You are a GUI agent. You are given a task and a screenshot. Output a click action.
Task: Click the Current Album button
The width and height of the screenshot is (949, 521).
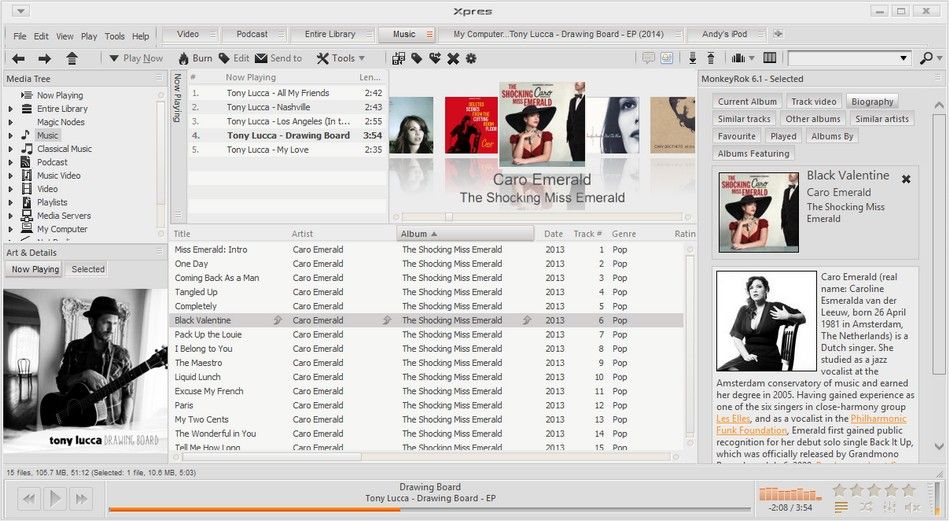[747, 102]
